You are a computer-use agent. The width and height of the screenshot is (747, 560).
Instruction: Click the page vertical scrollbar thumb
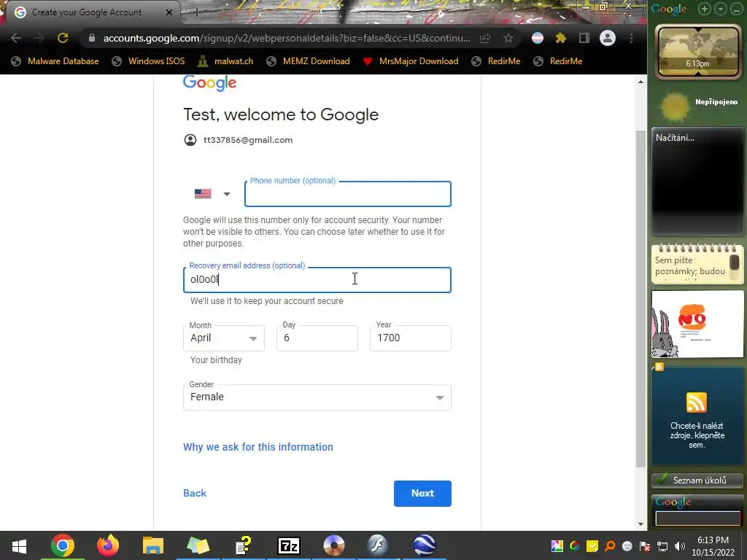coord(640,299)
